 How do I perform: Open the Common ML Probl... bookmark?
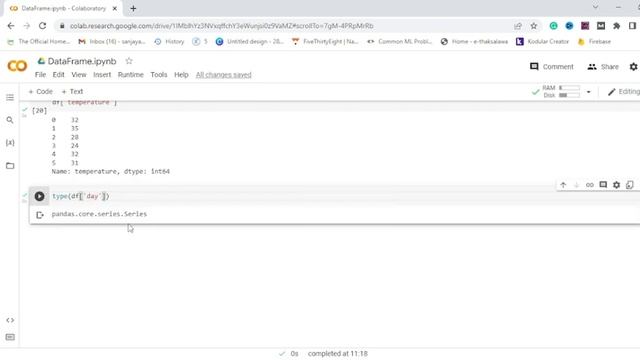point(399,42)
